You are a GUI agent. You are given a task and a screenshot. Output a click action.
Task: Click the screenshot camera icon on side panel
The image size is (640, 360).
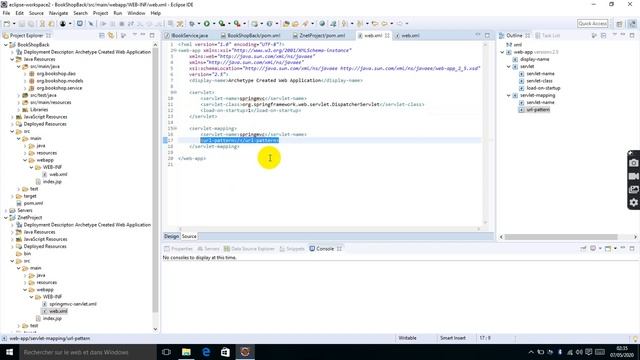(633, 163)
